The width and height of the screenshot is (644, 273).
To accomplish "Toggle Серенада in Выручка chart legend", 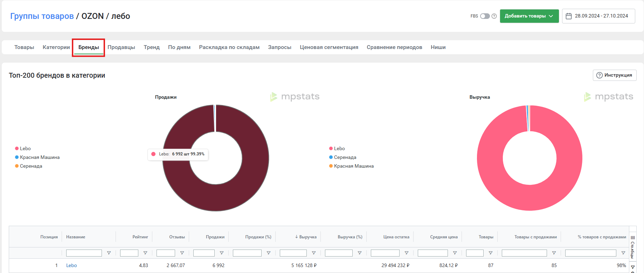I will point(342,157).
